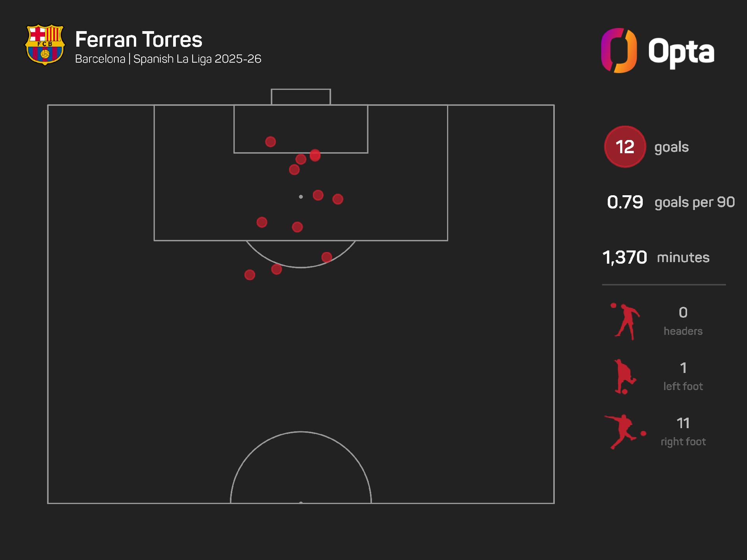Select the header silhouette icon

tap(625, 322)
